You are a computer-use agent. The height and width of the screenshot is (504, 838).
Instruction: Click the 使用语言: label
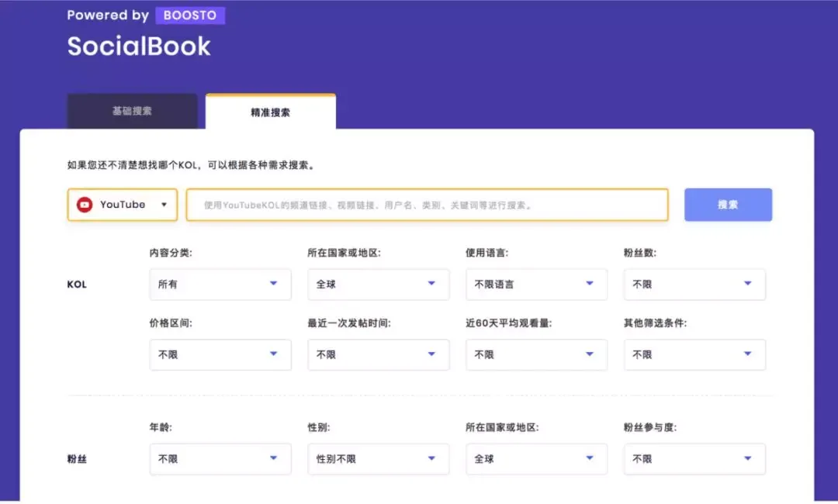click(x=487, y=253)
